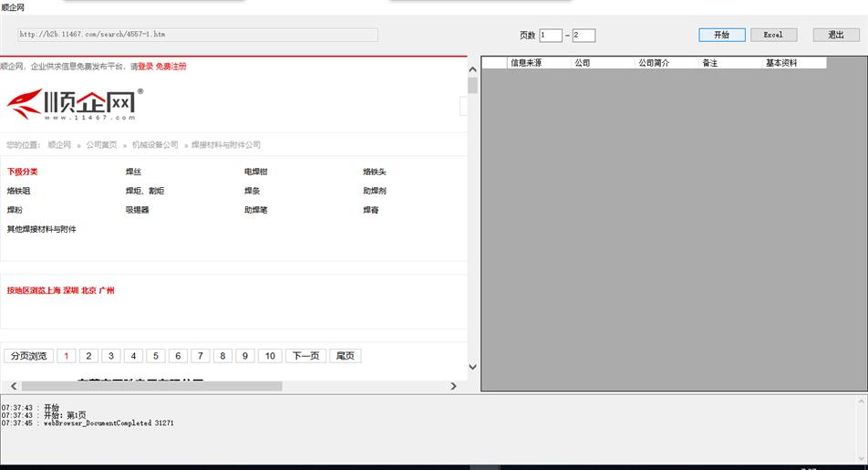The image size is (868, 470).
Task: Open 机械设备公司 breadcrumb link
Action: pyautogui.click(x=155, y=145)
